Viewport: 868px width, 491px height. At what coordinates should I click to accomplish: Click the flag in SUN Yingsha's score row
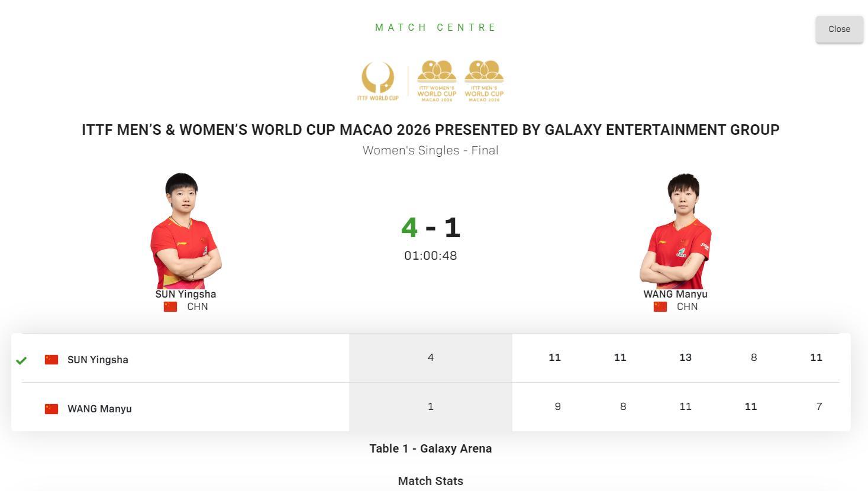(51, 360)
